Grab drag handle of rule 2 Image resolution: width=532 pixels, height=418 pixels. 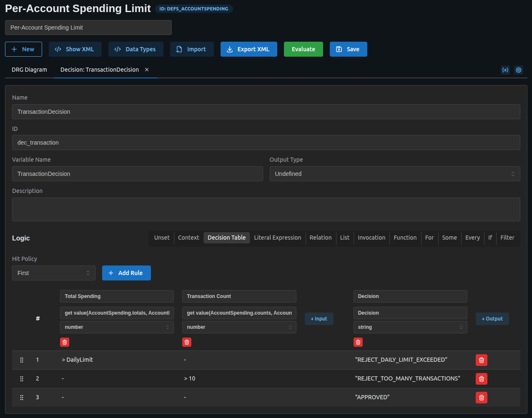click(x=22, y=379)
